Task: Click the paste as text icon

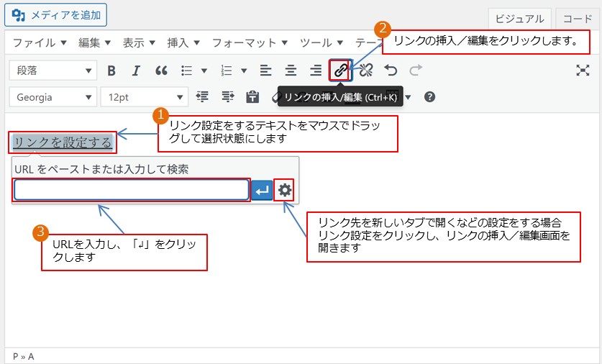Action: 252,97
